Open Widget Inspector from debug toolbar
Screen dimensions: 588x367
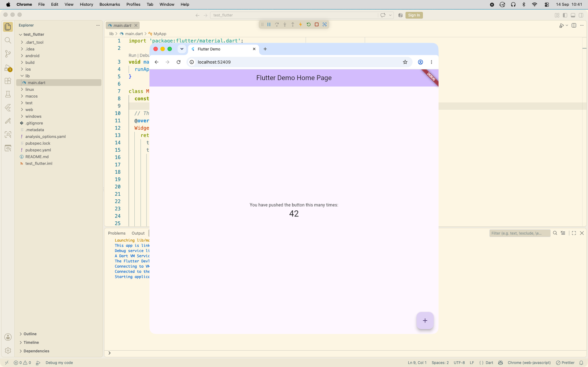[325, 25]
